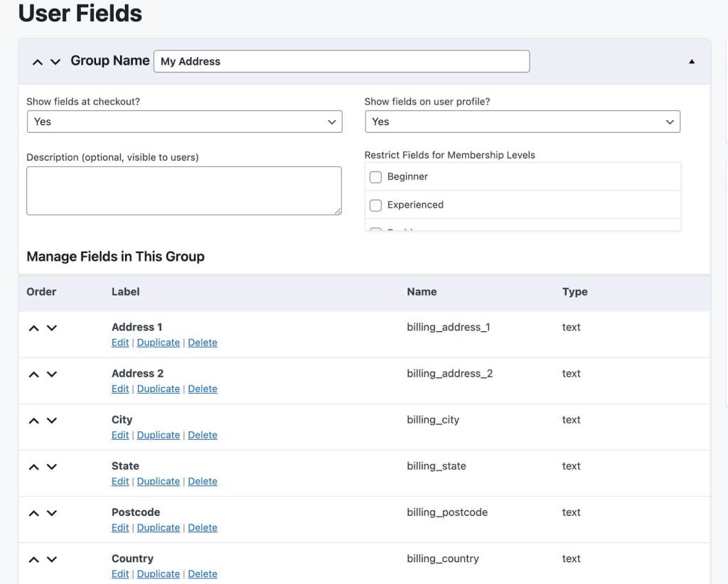The height and width of the screenshot is (584, 728).
Task: Check the Beginner membership level checkbox
Action: coord(375,177)
